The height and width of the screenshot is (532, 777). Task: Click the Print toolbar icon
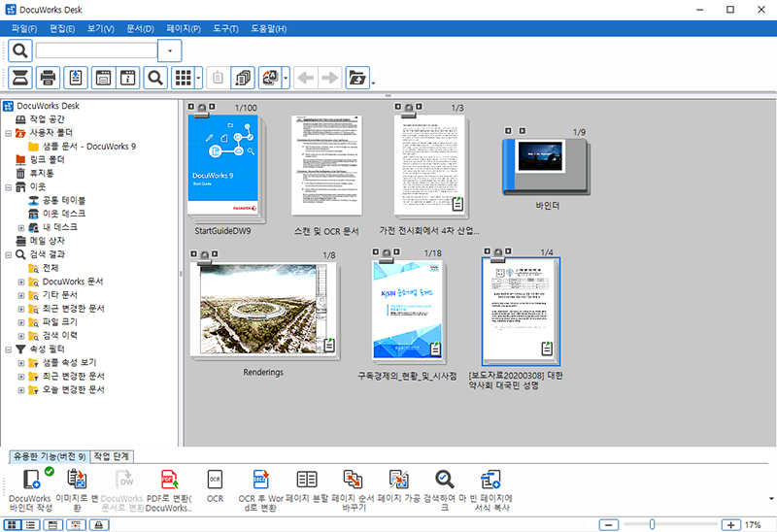point(48,78)
